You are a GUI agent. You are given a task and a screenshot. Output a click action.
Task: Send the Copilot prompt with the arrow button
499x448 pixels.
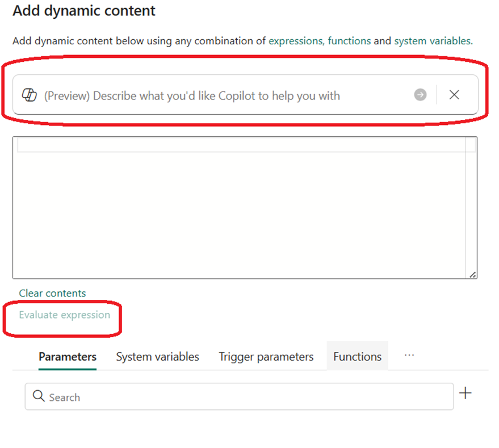pos(420,95)
